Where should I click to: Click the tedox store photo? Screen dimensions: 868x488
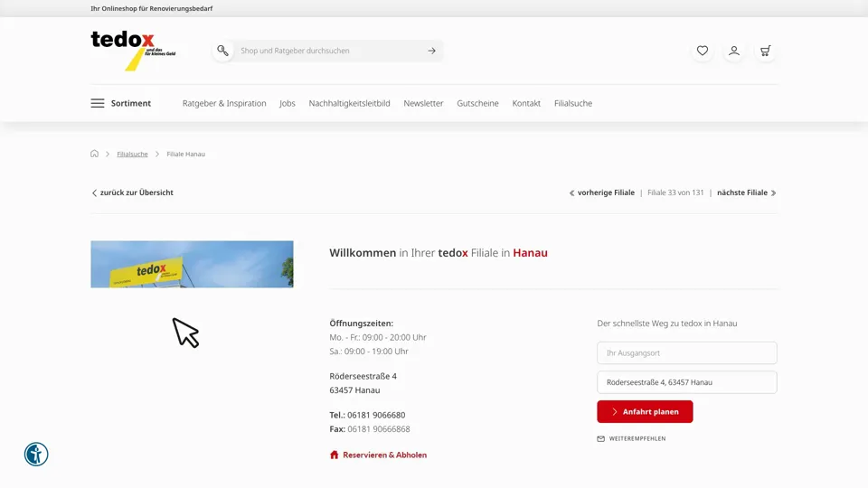(192, 264)
